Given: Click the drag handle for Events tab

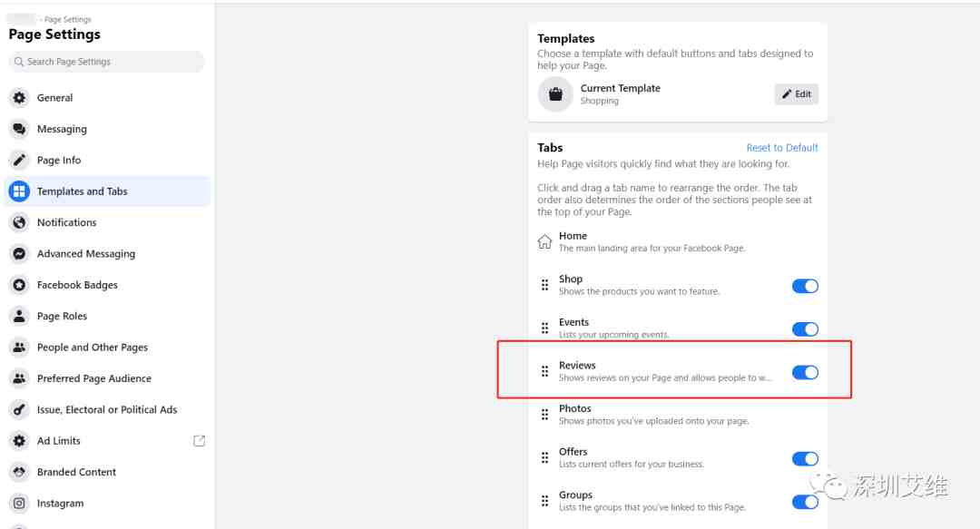Looking at the screenshot, I should point(545,328).
